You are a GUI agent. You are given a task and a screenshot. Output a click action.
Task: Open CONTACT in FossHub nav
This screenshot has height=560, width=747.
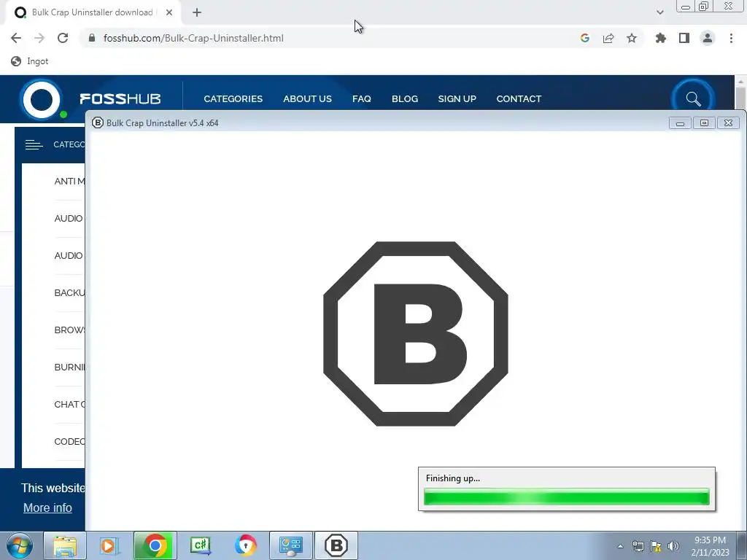tap(519, 98)
